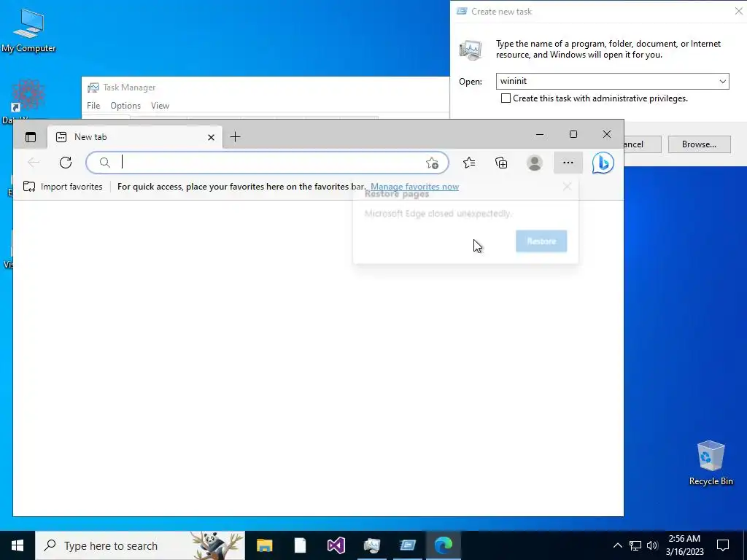Open Task Manager Options menu
Image resolution: width=747 pixels, height=560 pixels.
tap(125, 106)
